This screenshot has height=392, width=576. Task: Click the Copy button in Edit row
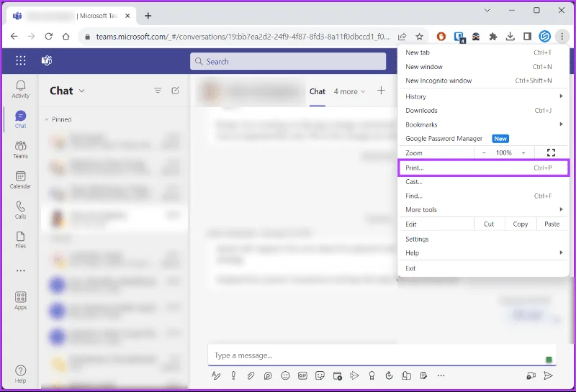click(520, 224)
